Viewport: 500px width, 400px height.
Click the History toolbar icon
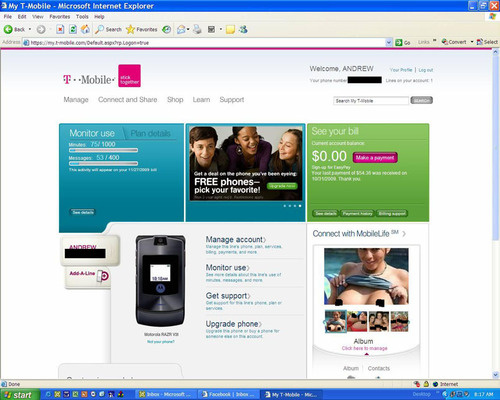(x=167, y=30)
